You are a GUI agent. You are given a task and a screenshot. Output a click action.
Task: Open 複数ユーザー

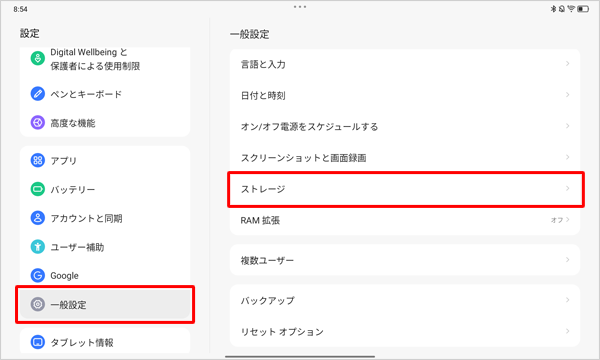coord(405,260)
